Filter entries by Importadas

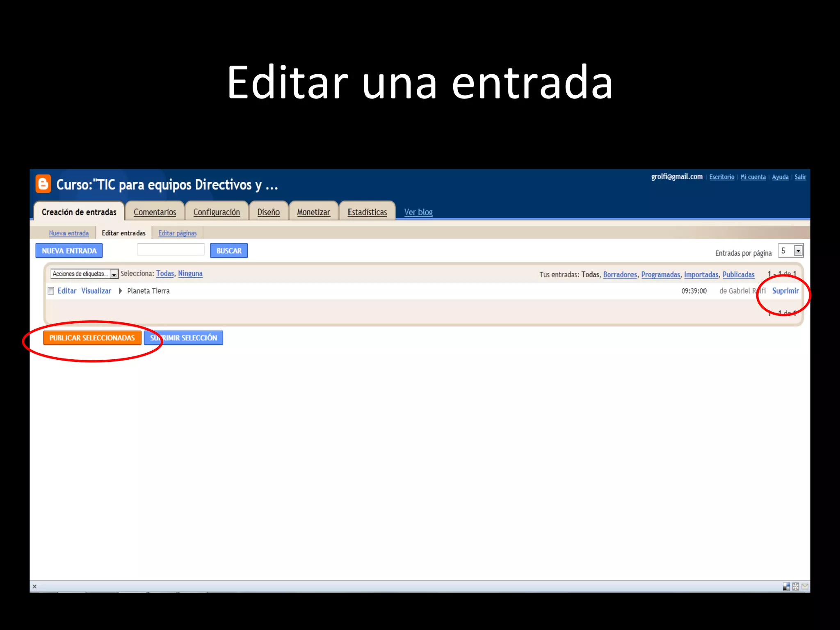click(701, 274)
